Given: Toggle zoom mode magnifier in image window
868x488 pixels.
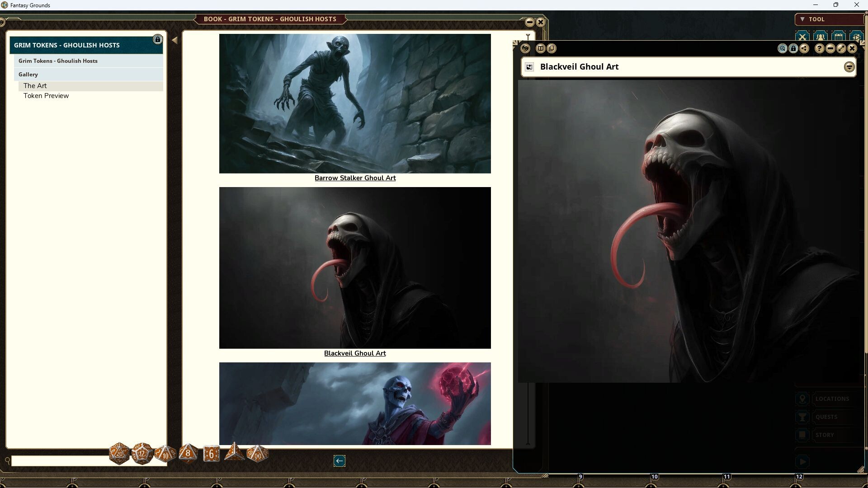Looking at the screenshot, I should point(782,48).
